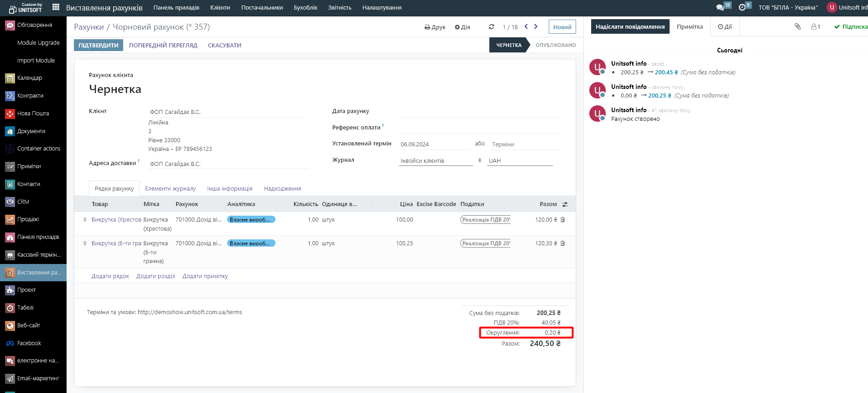Open the apps grid menu icon
This screenshot has height=393, width=868.
[x=56, y=7]
